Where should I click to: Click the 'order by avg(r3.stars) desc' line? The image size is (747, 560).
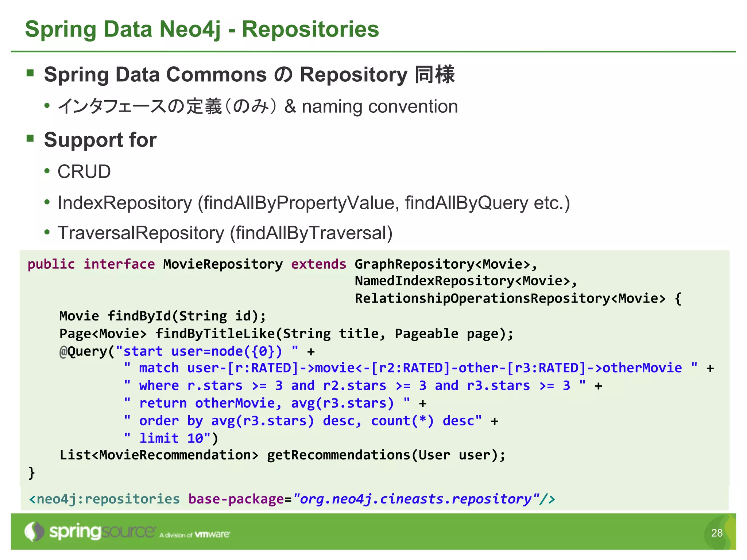[x=311, y=421]
